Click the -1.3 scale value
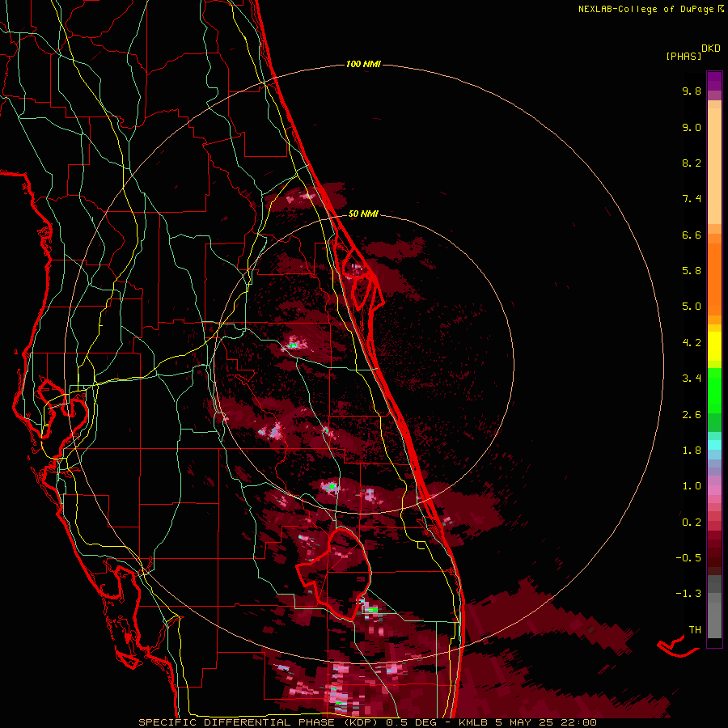 [688, 594]
